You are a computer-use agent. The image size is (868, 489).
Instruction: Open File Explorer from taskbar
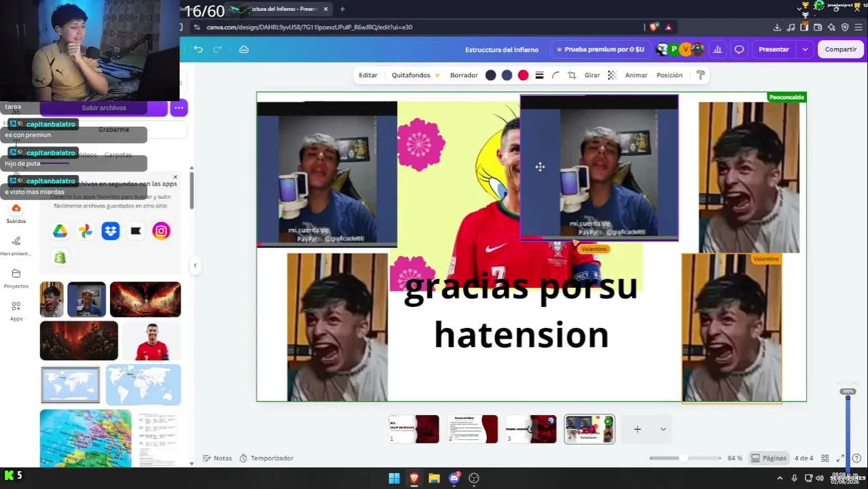pos(434,478)
